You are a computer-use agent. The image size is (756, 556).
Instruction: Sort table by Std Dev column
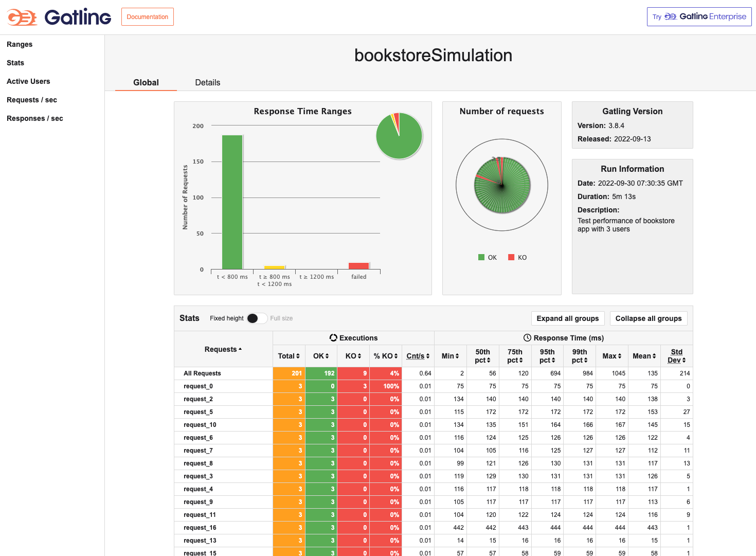coord(677,356)
